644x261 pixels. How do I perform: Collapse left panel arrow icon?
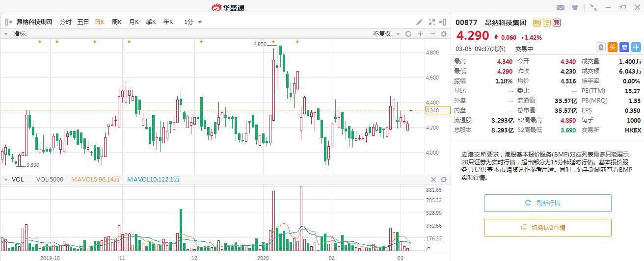click(x=9, y=22)
